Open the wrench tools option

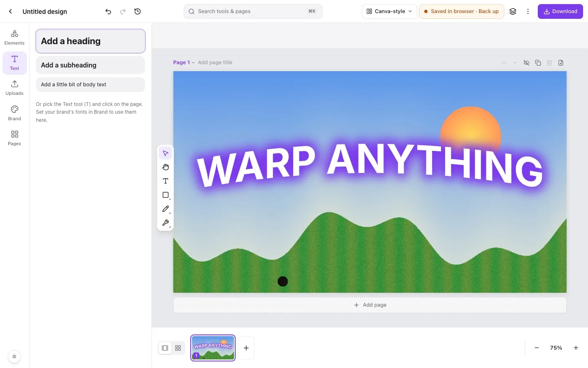pyautogui.click(x=165, y=223)
